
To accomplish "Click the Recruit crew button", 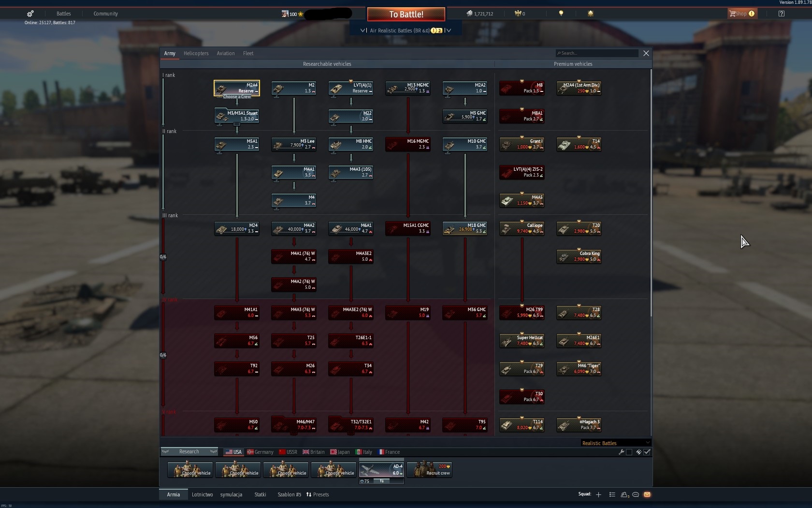I will 430,469.
